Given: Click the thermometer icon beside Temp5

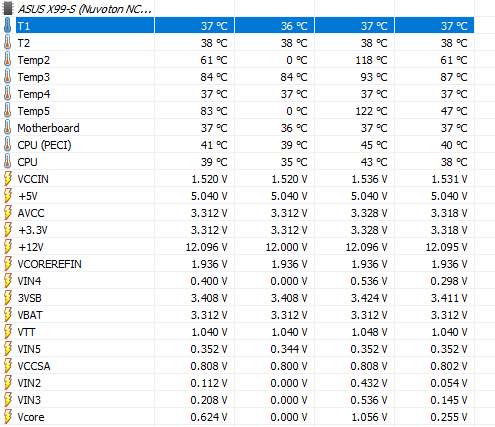Looking at the screenshot, I should (x=7, y=111).
